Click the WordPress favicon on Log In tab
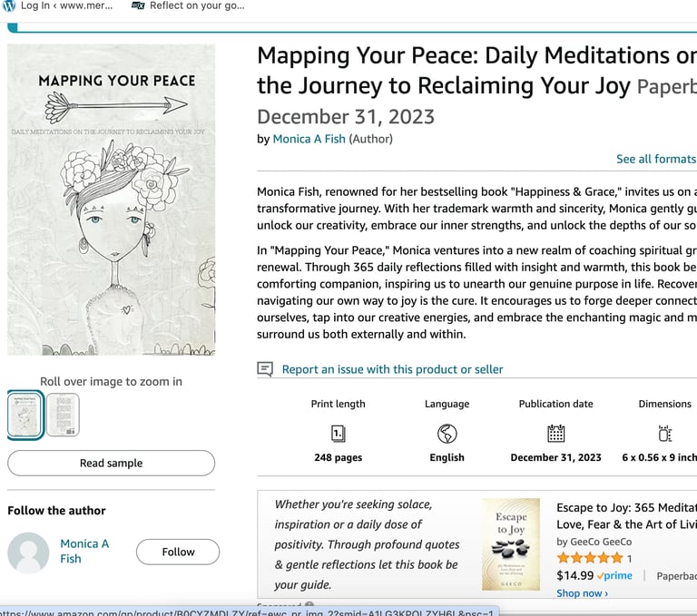 pos(9,5)
